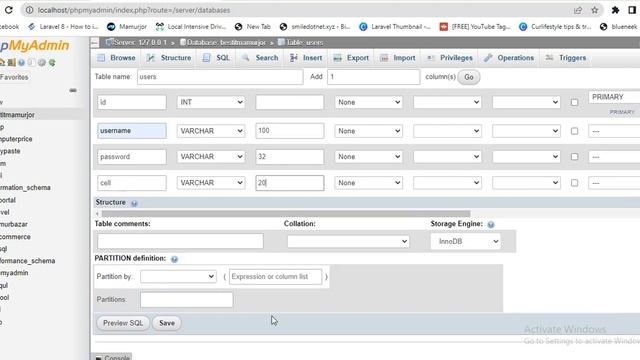Viewport: 640px width, 360px height.
Task: Open the Console panel at bottom
Action: click(112, 357)
